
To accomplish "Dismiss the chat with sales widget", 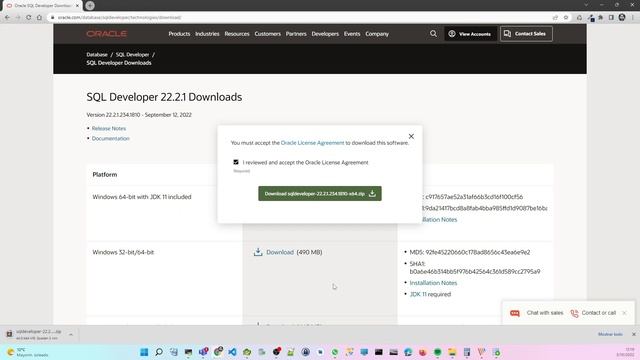I will (624, 313).
